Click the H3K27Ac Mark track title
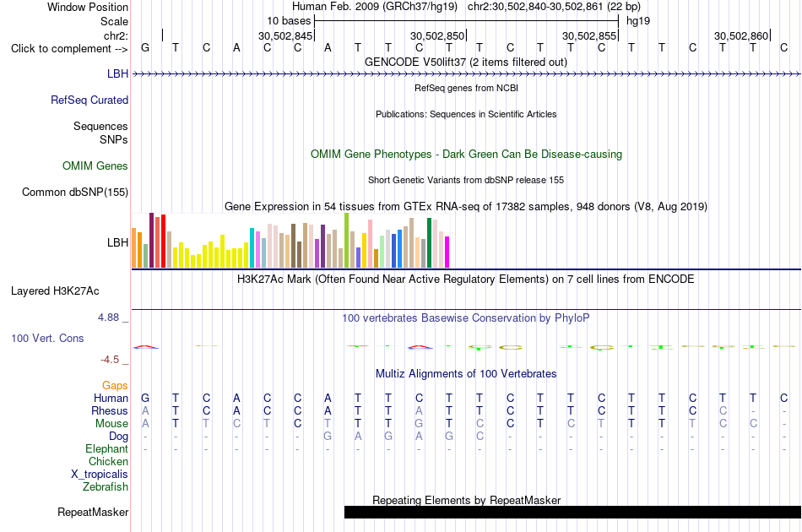The width and height of the screenshot is (802, 532). click(466, 280)
